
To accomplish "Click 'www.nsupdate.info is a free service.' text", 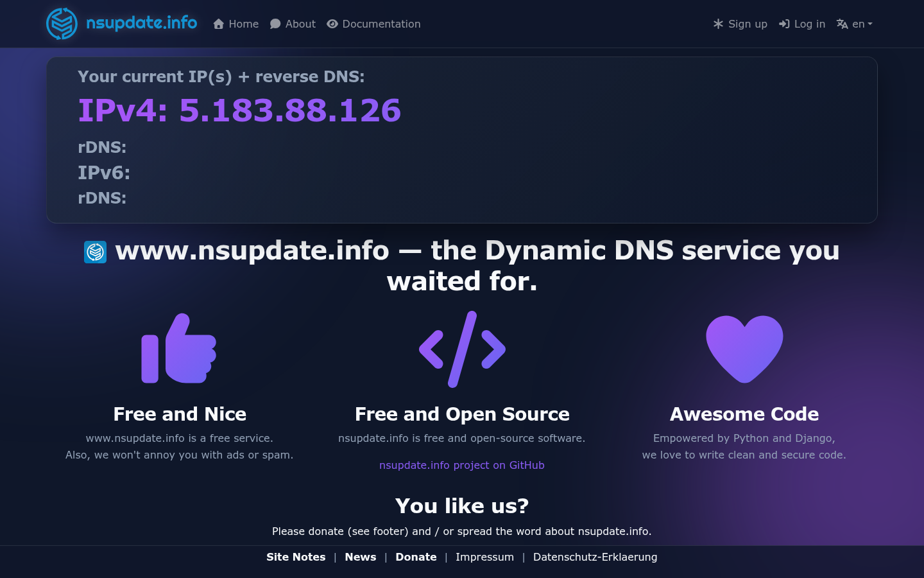I will pos(180,438).
